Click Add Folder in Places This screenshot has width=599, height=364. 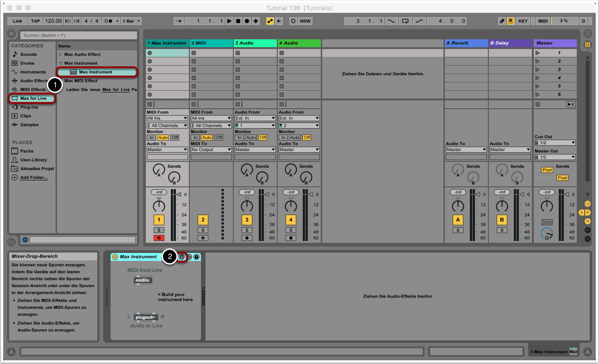pyautogui.click(x=33, y=178)
